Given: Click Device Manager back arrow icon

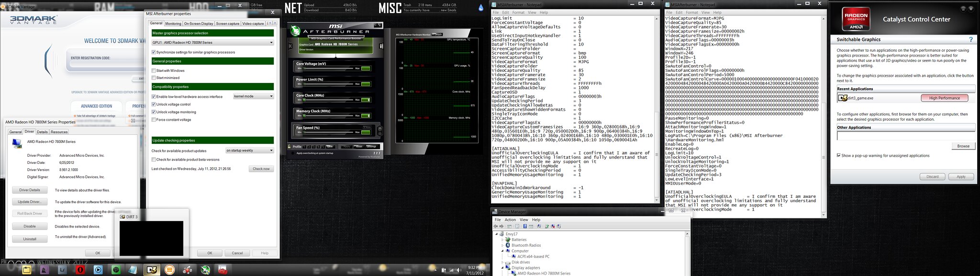Looking at the screenshot, I should [496, 226].
